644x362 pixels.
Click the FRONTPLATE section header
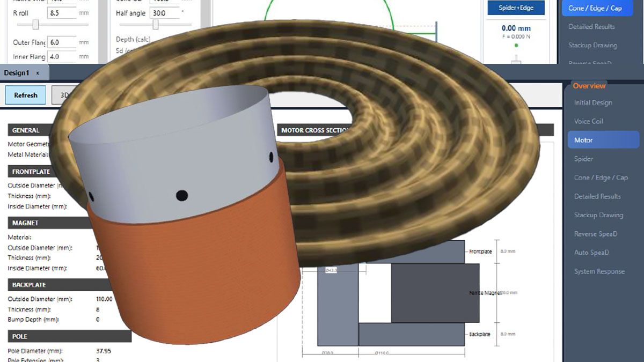click(35, 172)
